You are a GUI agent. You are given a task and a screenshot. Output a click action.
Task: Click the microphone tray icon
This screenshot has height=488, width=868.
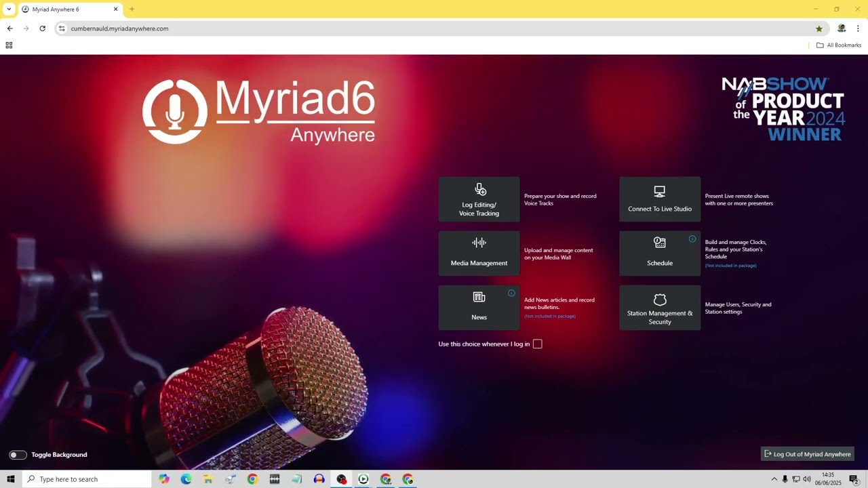[785, 479]
